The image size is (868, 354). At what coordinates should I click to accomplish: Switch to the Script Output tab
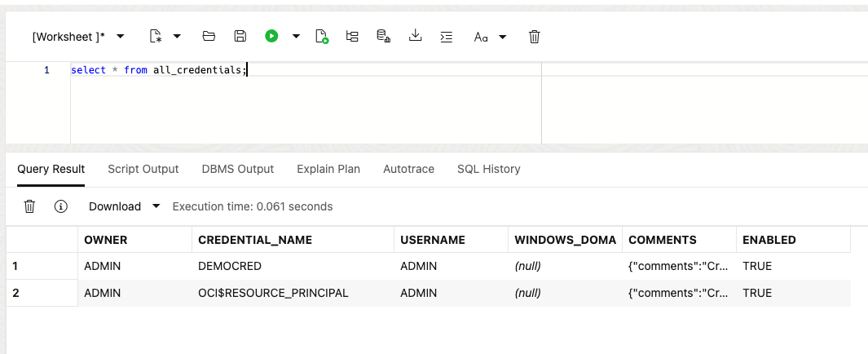[x=143, y=169]
